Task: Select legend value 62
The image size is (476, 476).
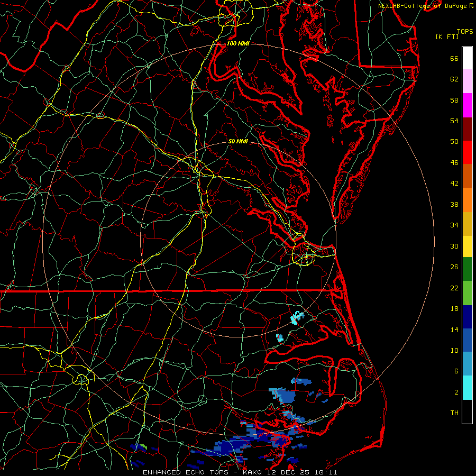Action: [x=454, y=79]
